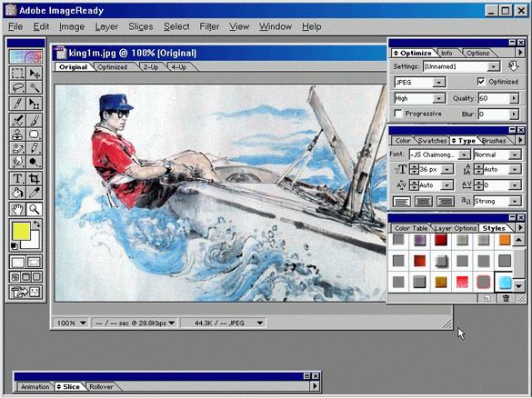Open the Styles panel flyout menu arrow
The height and width of the screenshot is (398, 532).
point(520,227)
